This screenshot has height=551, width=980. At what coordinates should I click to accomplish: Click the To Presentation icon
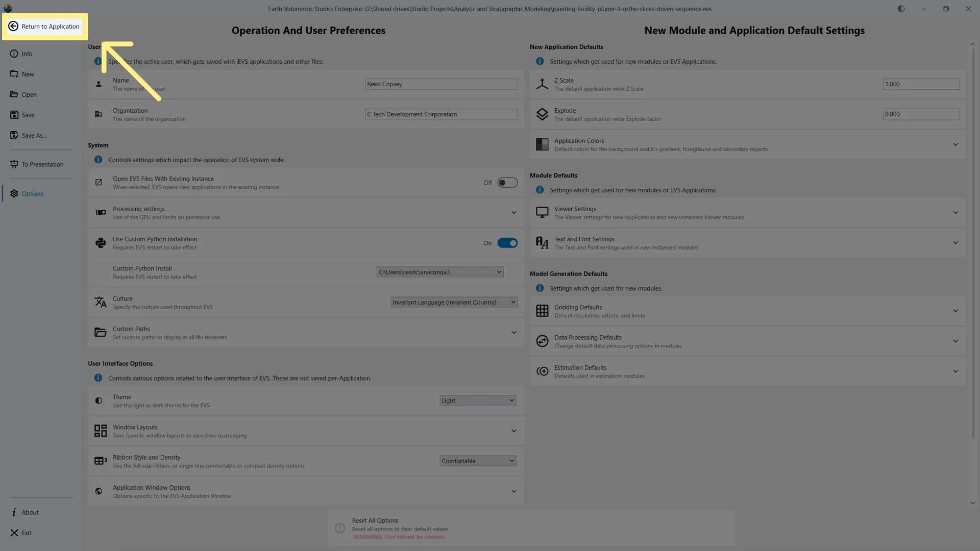tap(14, 164)
